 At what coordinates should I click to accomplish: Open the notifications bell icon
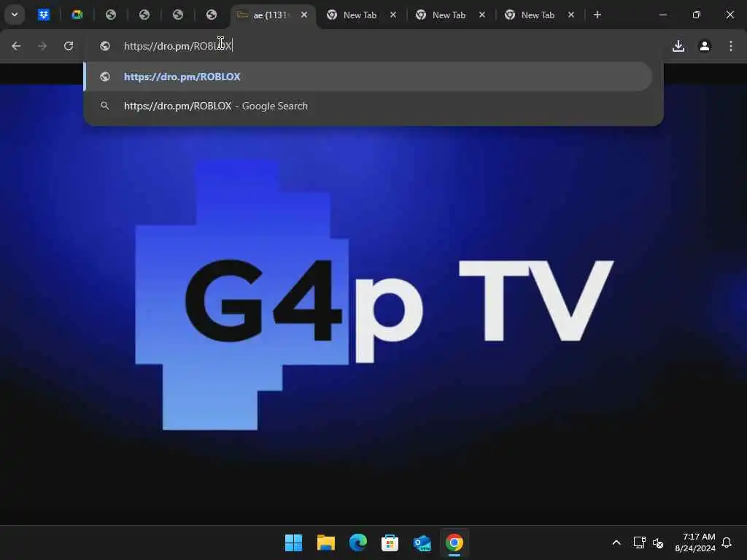(727, 542)
